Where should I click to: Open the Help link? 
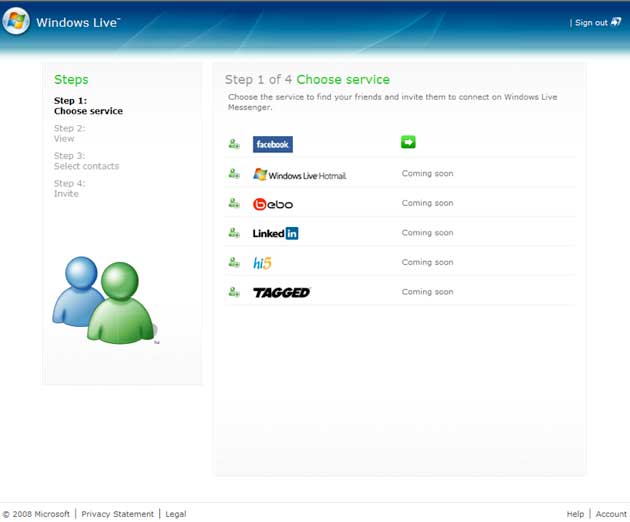575,514
